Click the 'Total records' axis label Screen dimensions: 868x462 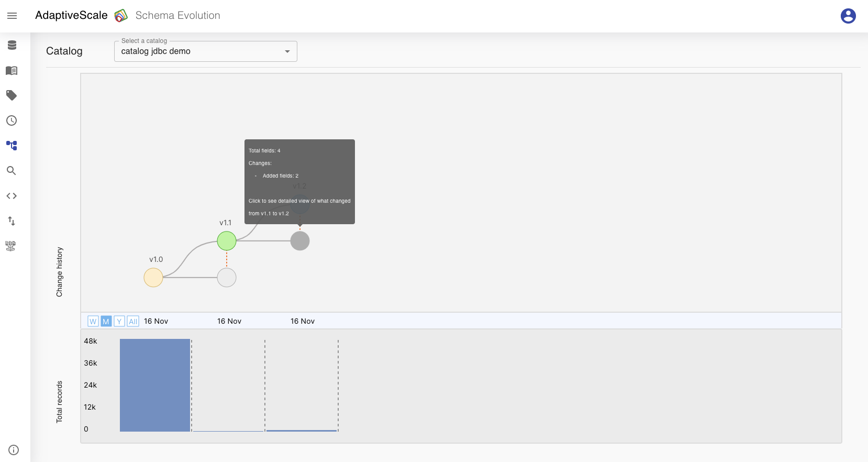click(59, 402)
